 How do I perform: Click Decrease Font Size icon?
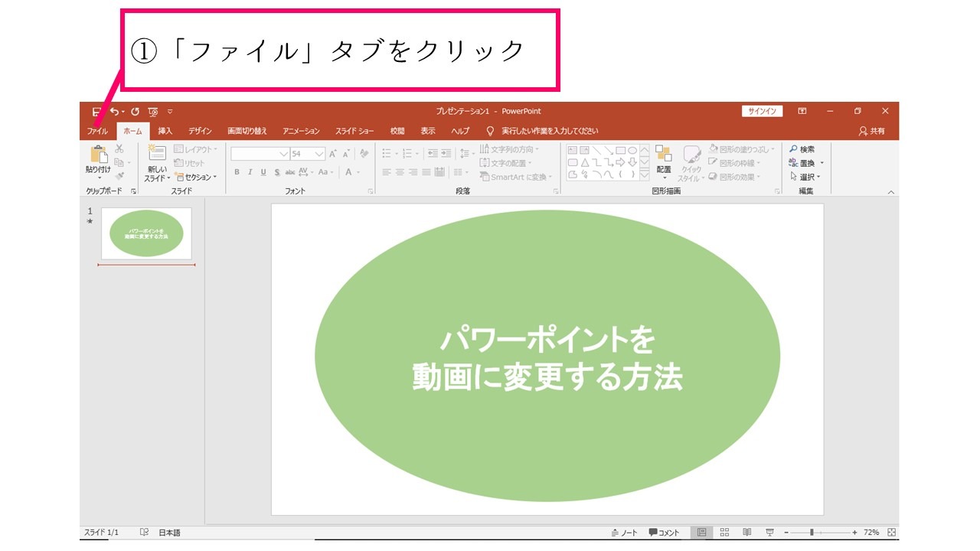click(347, 153)
